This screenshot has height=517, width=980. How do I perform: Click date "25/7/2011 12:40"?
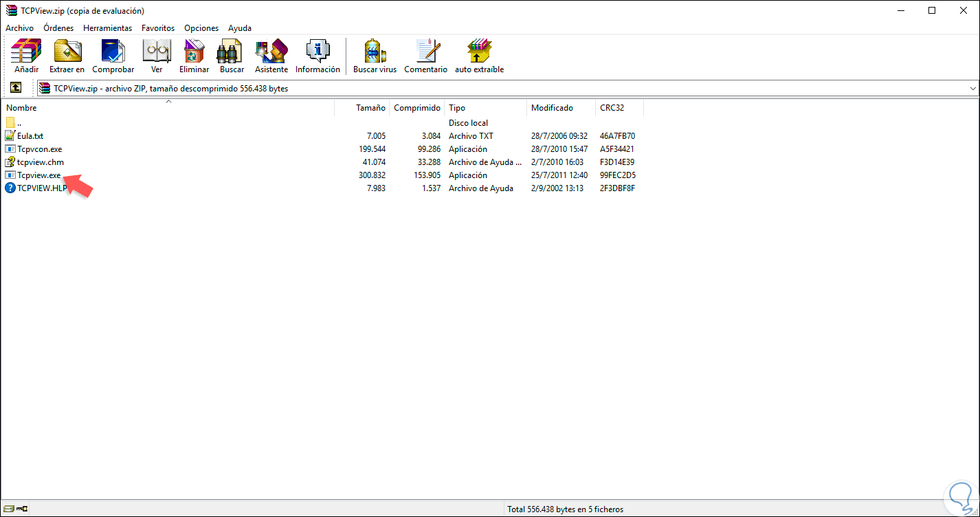[x=559, y=175]
